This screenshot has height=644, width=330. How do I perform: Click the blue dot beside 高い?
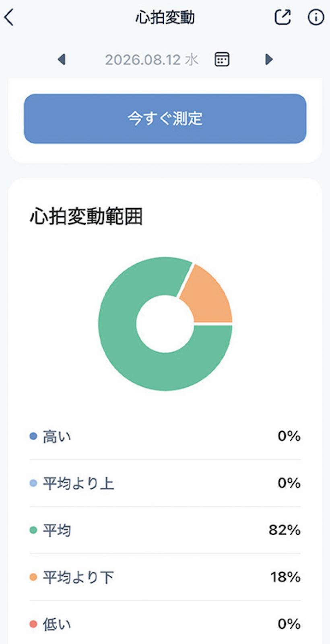[33, 436]
